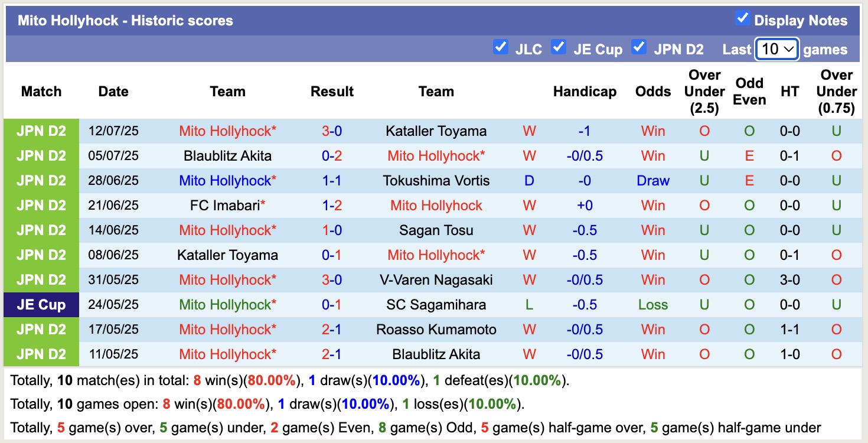Open the 3-0 result details link

click(332, 131)
